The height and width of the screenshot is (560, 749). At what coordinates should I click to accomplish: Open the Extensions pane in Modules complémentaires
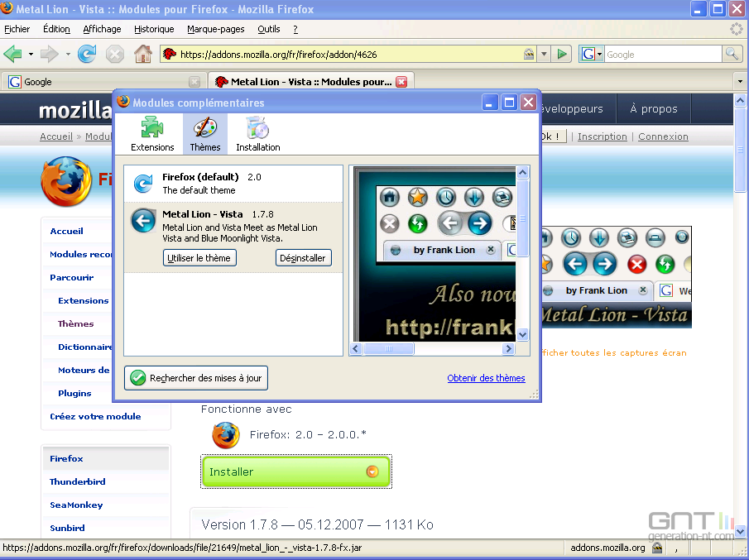click(x=152, y=134)
